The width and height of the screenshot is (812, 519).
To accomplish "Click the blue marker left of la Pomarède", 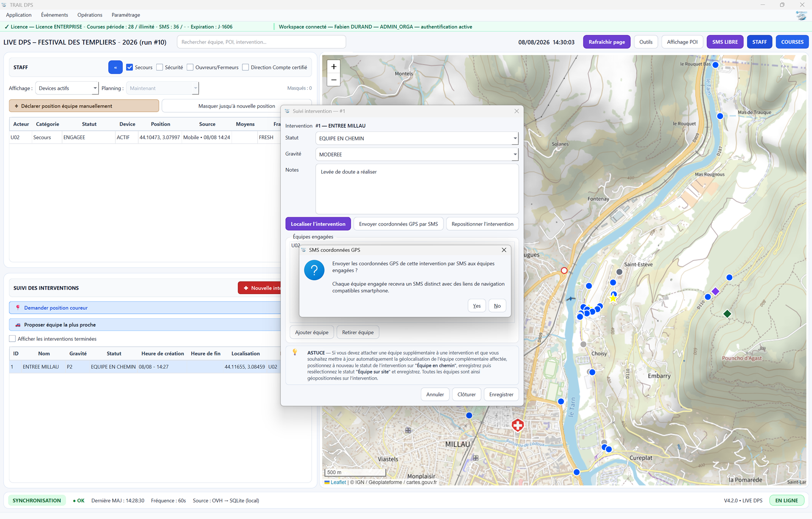I will (x=576, y=472).
